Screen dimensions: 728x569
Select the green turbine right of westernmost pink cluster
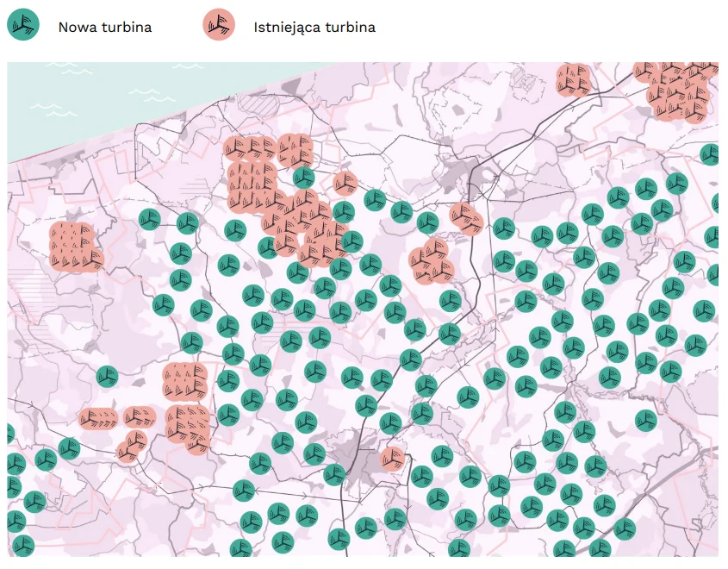(150, 220)
